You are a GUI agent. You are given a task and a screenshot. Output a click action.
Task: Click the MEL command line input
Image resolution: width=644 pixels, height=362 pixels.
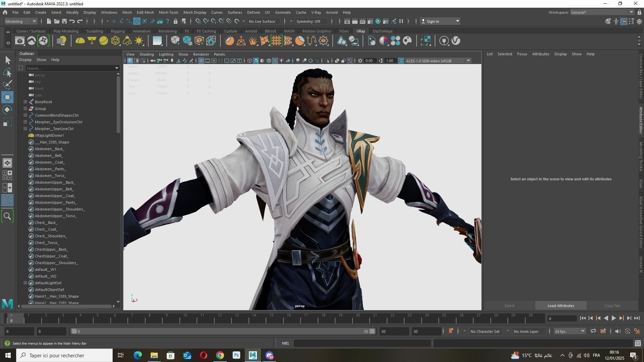coord(362,343)
